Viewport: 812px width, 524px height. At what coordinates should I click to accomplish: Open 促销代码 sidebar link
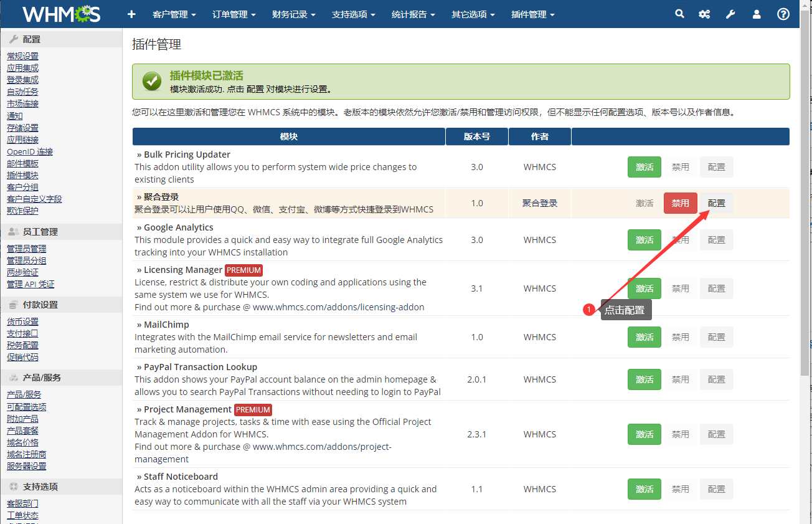tap(22, 357)
